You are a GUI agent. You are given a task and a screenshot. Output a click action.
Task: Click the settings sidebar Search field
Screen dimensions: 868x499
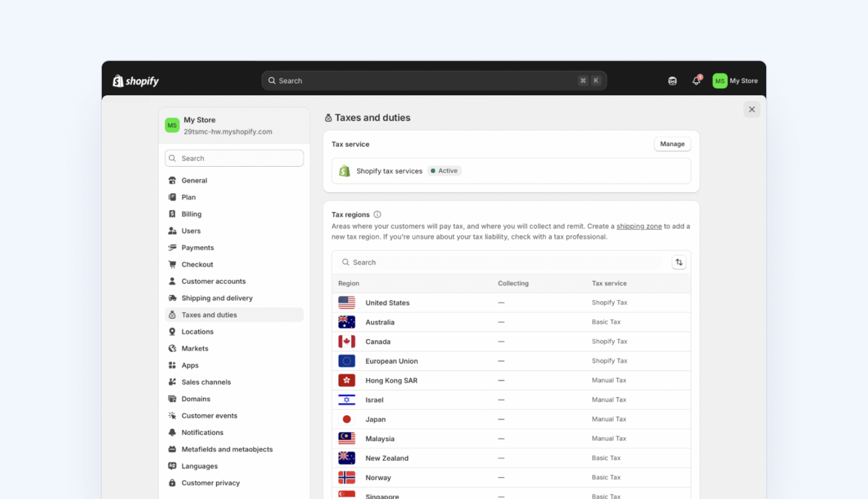(x=234, y=158)
